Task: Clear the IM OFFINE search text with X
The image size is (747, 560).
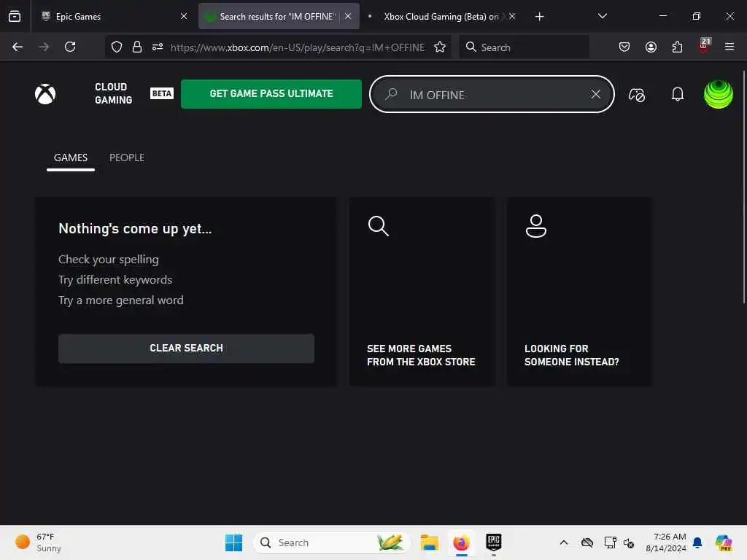Action: point(595,94)
